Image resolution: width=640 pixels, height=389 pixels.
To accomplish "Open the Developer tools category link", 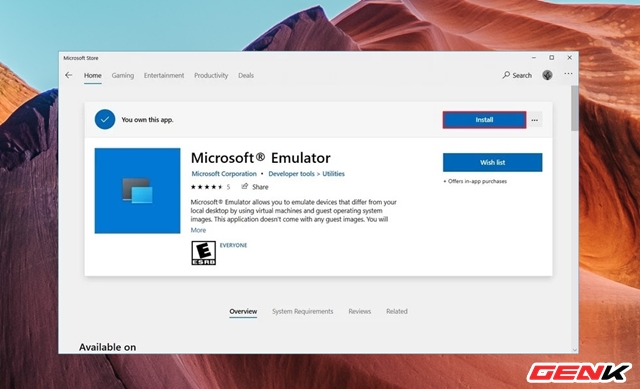I will (x=291, y=174).
